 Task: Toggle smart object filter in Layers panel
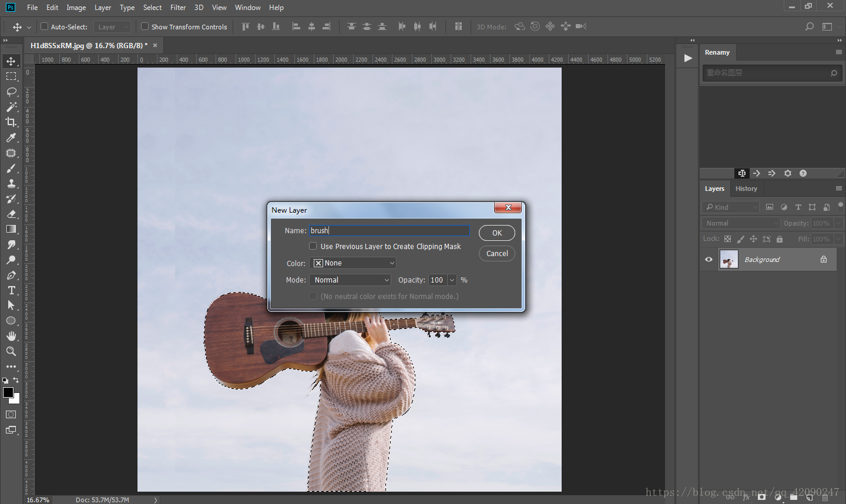tap(827, 207)
